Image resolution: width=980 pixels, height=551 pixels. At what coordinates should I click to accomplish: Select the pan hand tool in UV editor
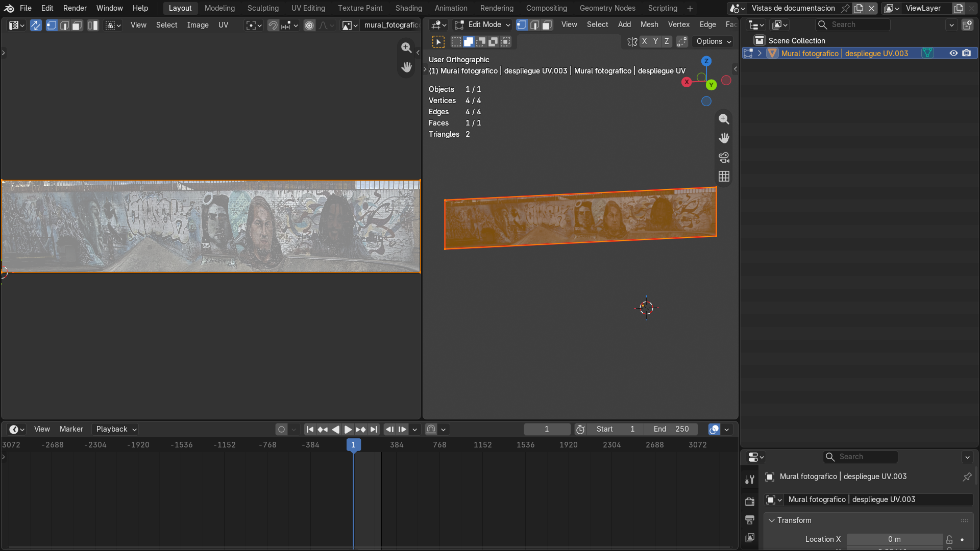click(406, 67)
